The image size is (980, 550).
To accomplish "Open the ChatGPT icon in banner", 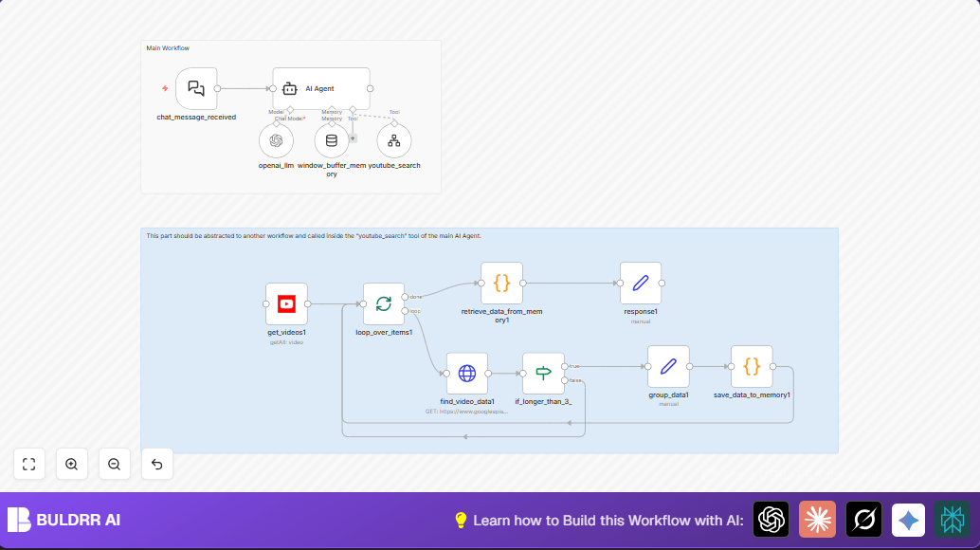I will (x=771, y=520).
